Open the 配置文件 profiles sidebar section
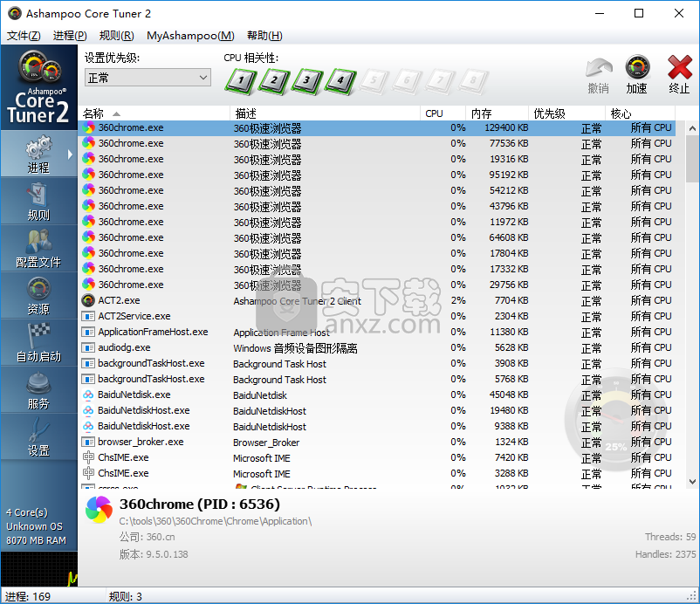This screenshot has height=604, width=700. click(x=38, y=249)
